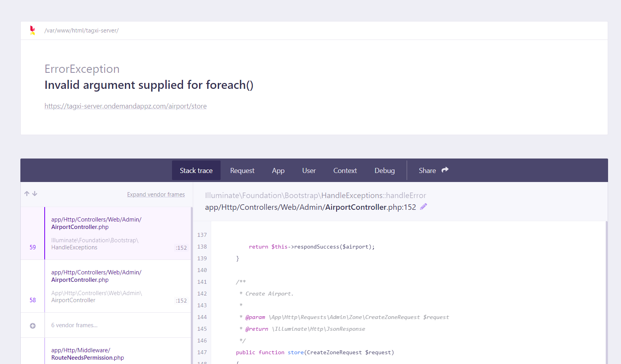Screen dimensions: 621x364
Task: Click Expand vendor frames link
Action: pos(156,195)
